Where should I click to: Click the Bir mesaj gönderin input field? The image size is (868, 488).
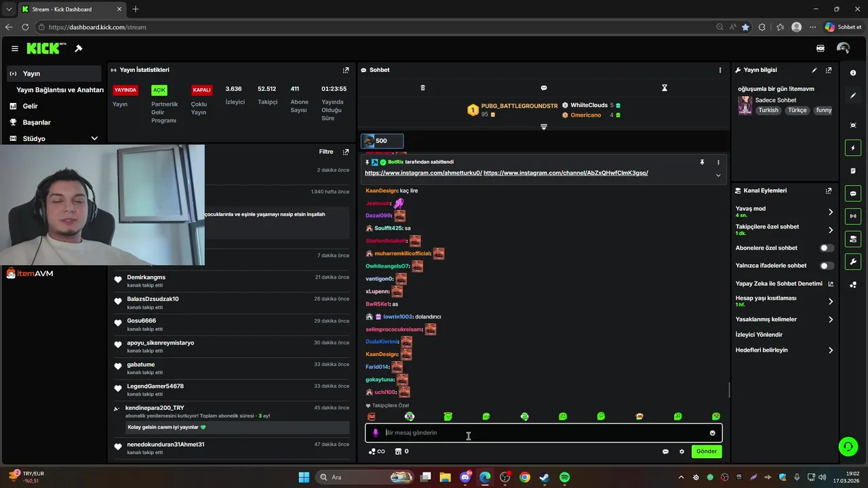point(542,433)
